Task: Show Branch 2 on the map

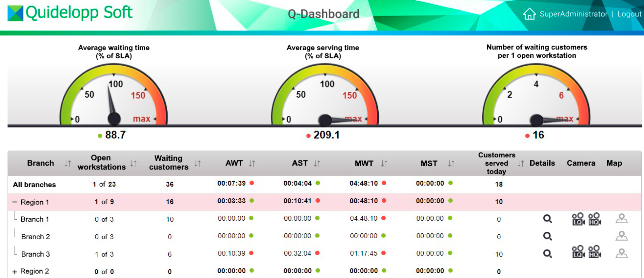Action: pyautogui.click(x=621, y=236)
